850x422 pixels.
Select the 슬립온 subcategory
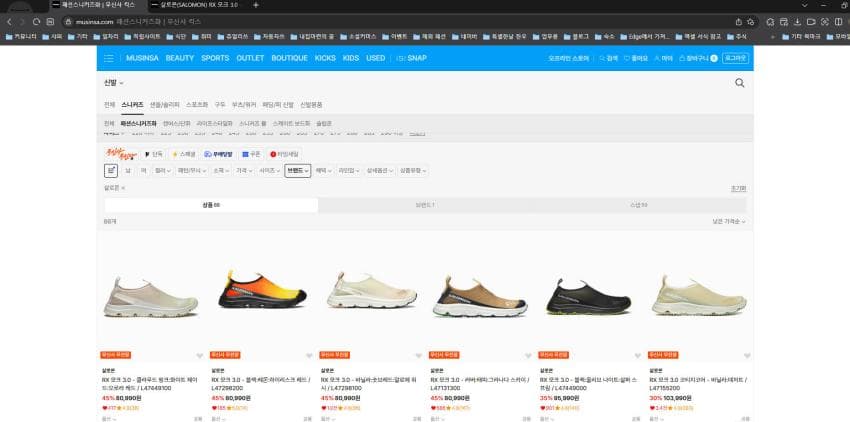[324, 123]
